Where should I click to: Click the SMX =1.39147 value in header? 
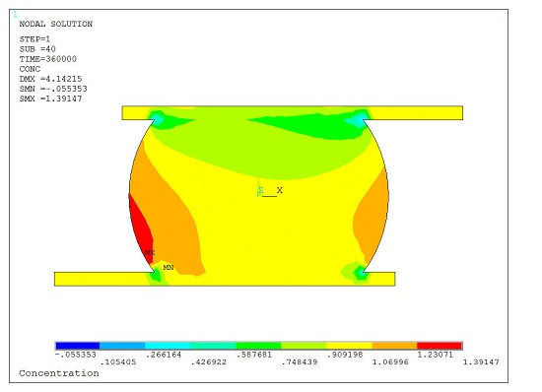(x=50, y=98)
